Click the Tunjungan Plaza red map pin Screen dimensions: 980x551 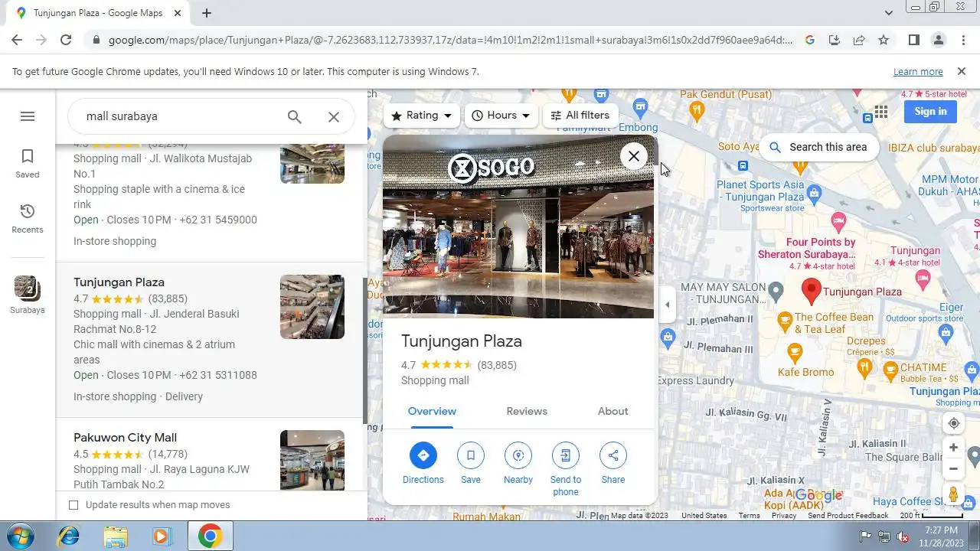(811, 292)
